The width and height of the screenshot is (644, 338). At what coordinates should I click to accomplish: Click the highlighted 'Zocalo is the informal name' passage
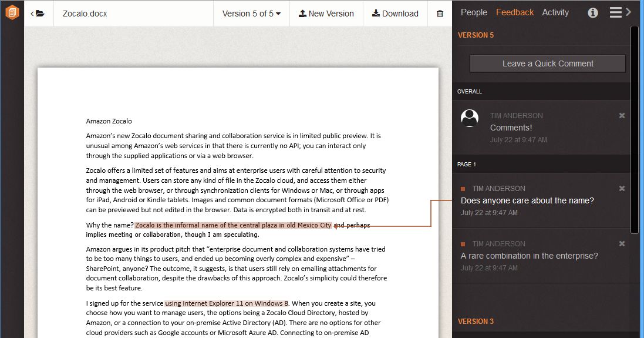233,225
